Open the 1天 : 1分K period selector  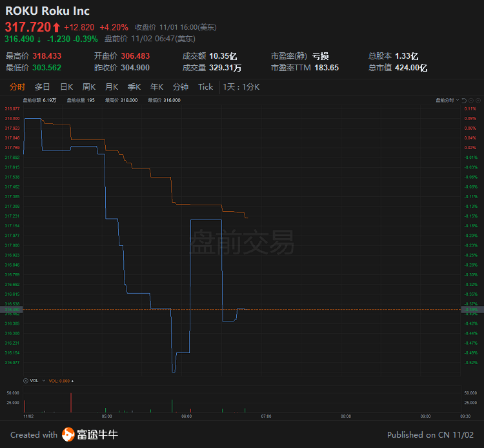241,87
